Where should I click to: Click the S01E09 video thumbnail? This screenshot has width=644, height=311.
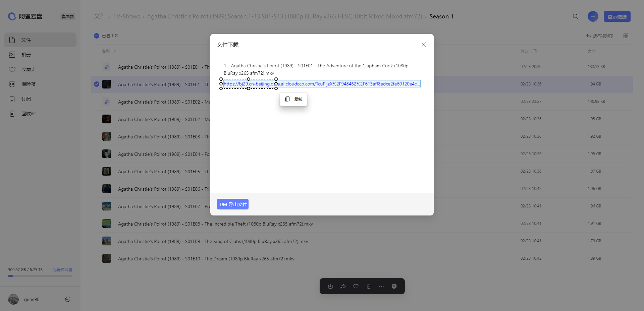[107, 241]
